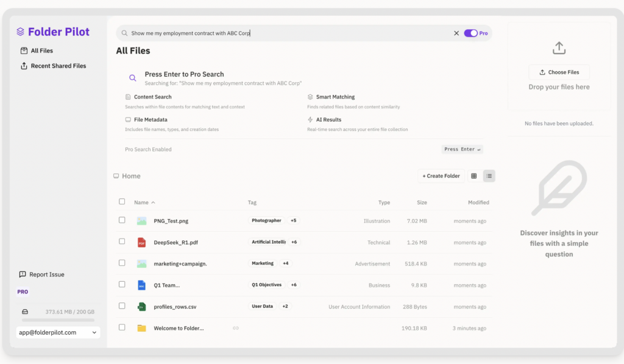Click the link icon beside Welcome folder
This screenshot has width=624, height=364.
(x=236, y=328)
